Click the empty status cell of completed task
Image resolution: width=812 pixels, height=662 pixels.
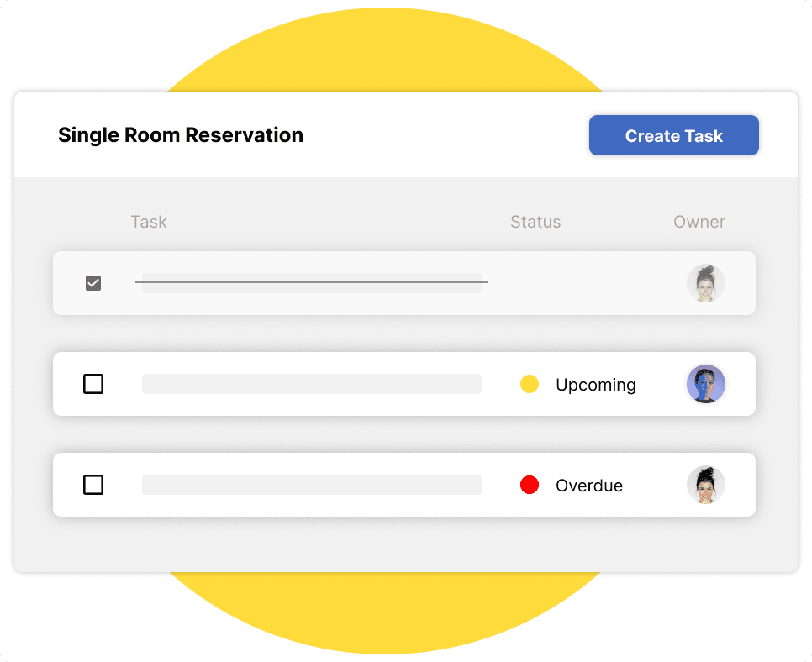580,283
